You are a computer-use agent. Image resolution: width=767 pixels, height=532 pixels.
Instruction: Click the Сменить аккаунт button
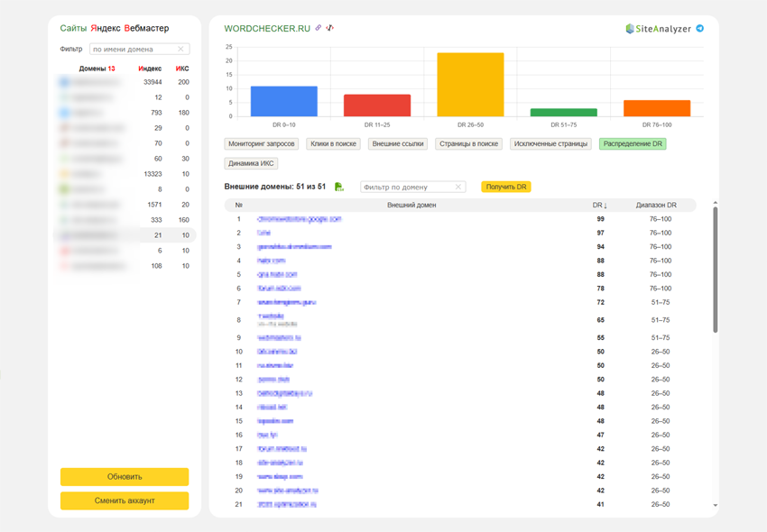[x=125, y=500]
